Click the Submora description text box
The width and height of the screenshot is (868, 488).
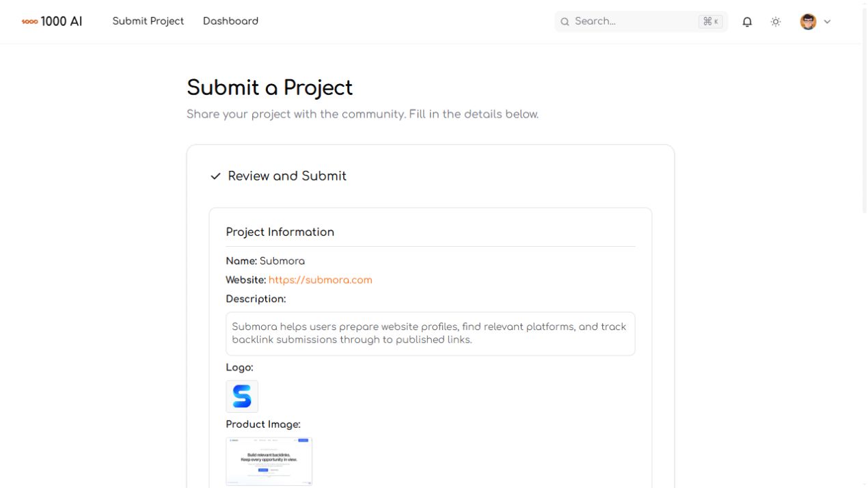[431, 334]
